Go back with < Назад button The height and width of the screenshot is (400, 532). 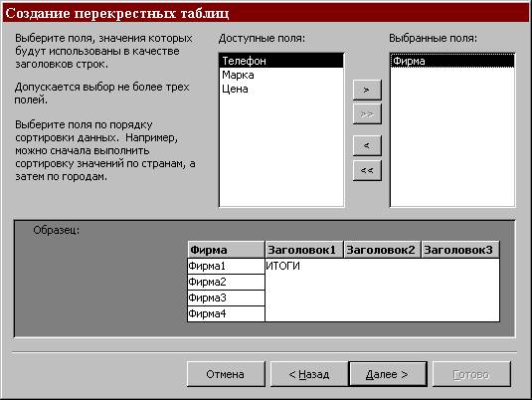(x=309, y=374)
